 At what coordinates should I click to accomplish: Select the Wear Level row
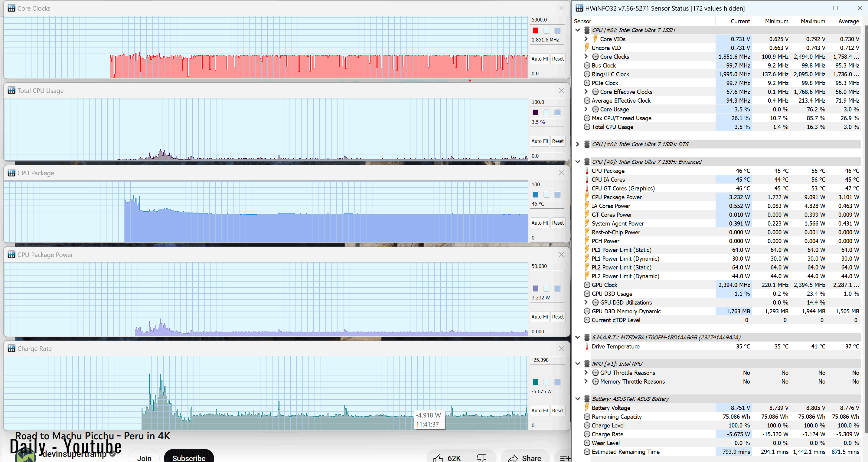click(717, 443)
